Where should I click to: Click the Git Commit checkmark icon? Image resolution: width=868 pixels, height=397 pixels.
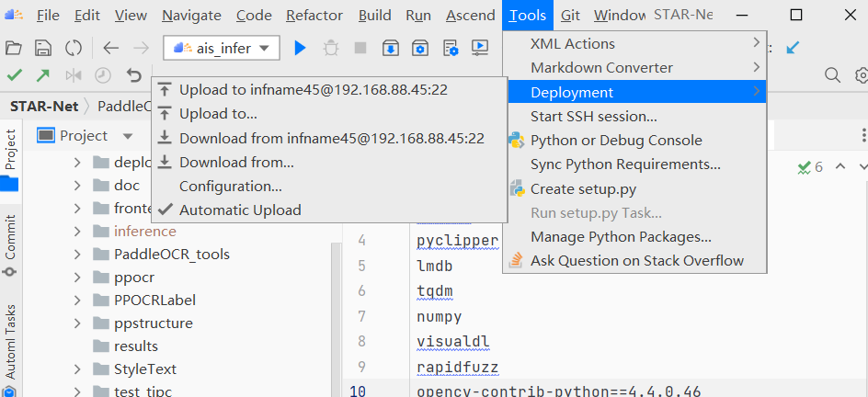pos(15,75)
